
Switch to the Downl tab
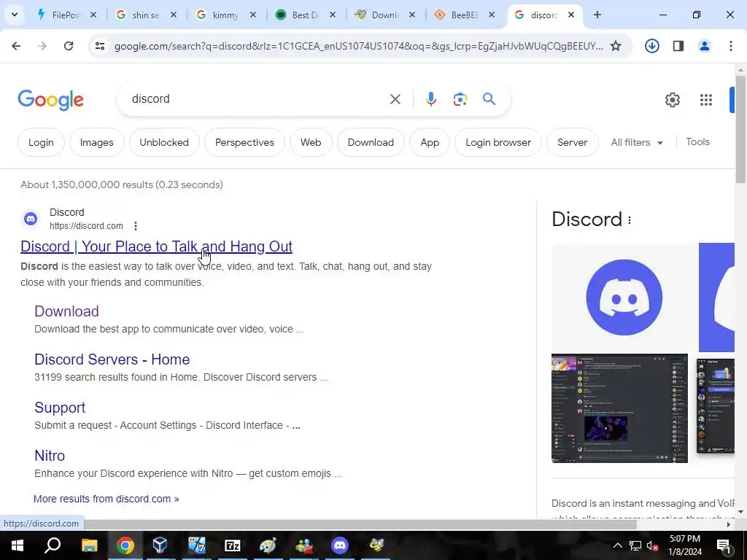point(386,15)
